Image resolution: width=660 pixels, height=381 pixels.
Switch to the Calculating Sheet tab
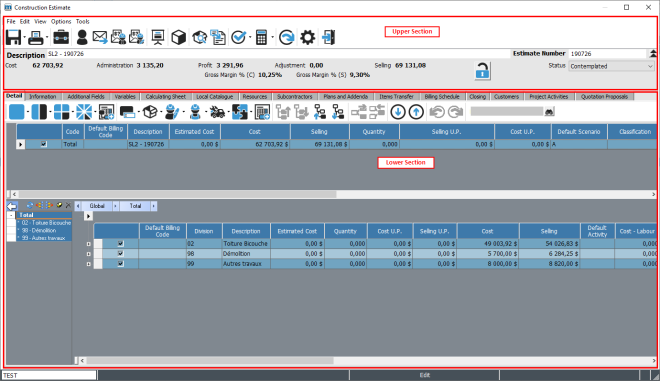pyautogui.click(x=166, y=97)
